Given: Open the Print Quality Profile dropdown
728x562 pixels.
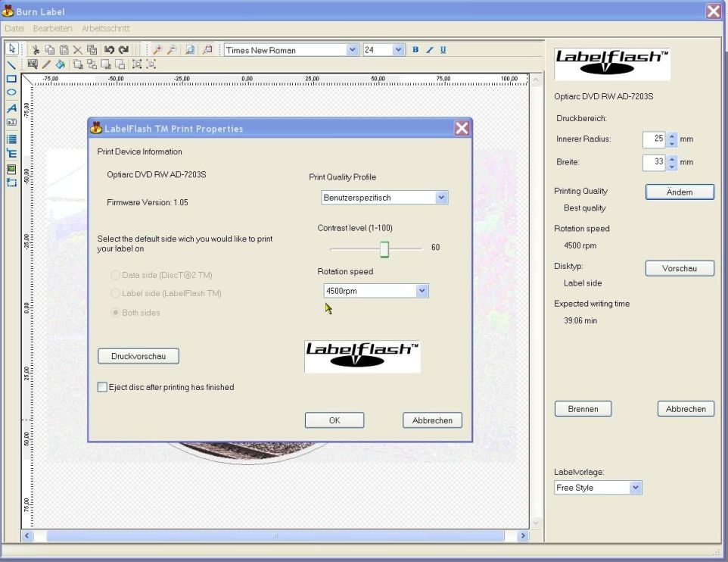Looking at the screenshot, I should [x=442, y=198].
